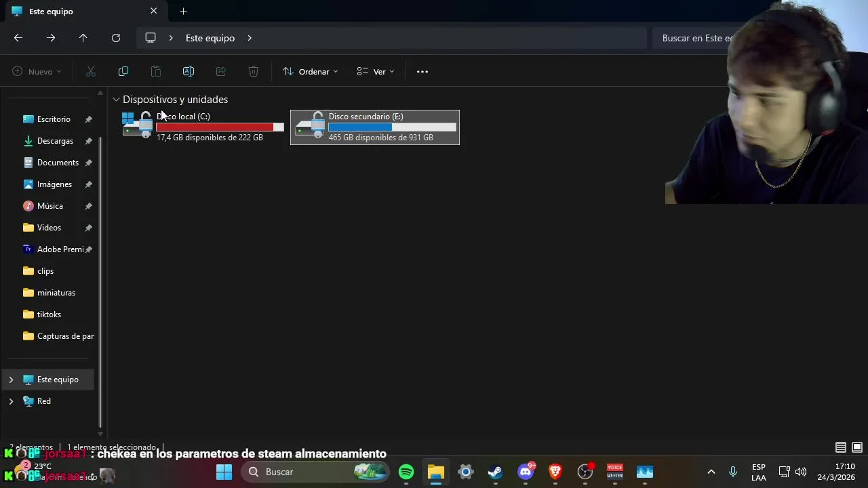Switch to large icons view in status bar

coord(857,447)
